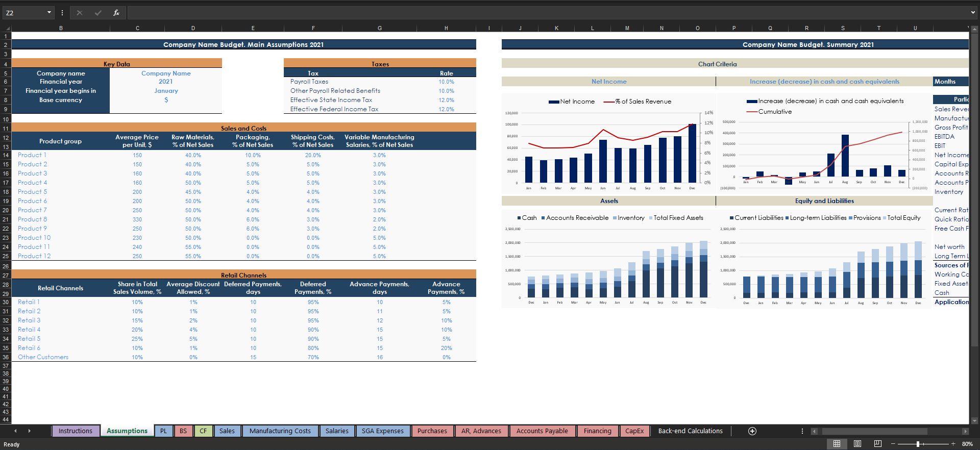The image size is (980, 450).
Task: Open the Accounts Payable sheet tab
Action: [542, 431]
